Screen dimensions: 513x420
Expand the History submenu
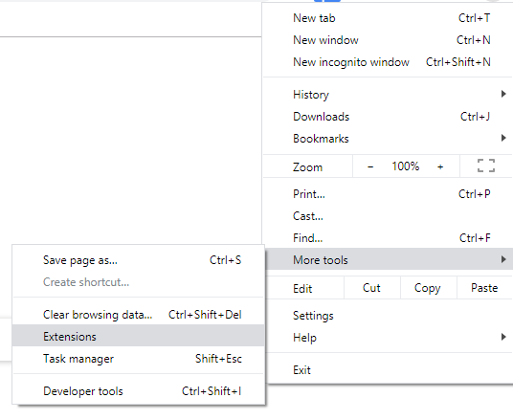coord(388,95)
